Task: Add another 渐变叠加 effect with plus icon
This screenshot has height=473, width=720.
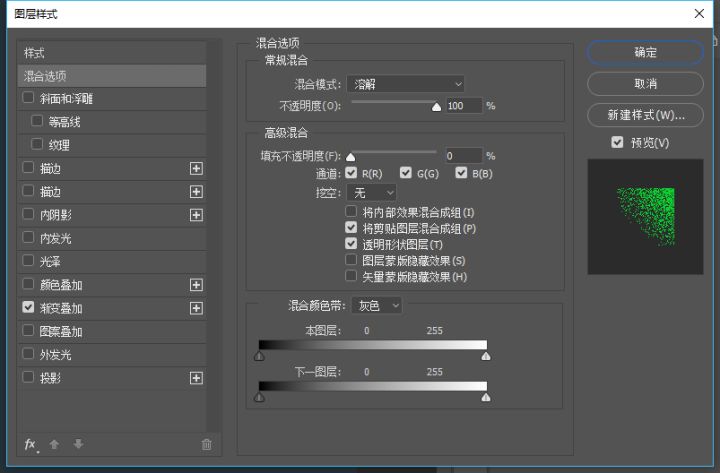Action: pyautogui.click(x=196, y=308)
